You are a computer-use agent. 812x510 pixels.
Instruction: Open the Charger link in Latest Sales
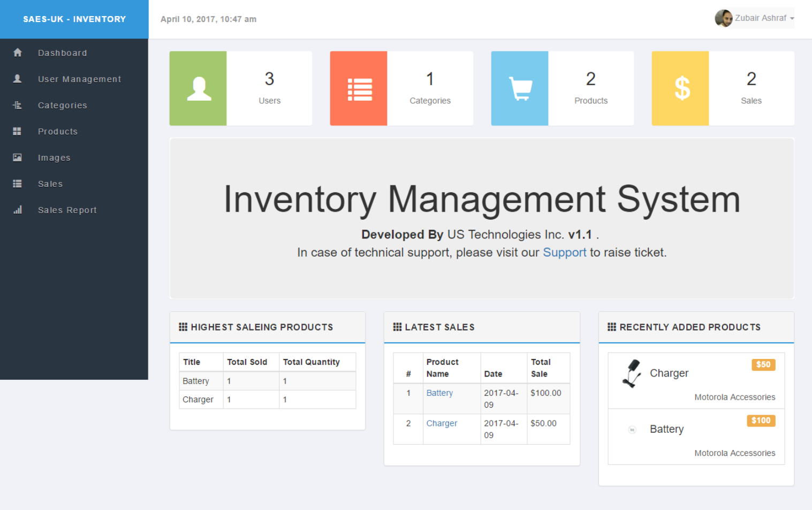442,423
